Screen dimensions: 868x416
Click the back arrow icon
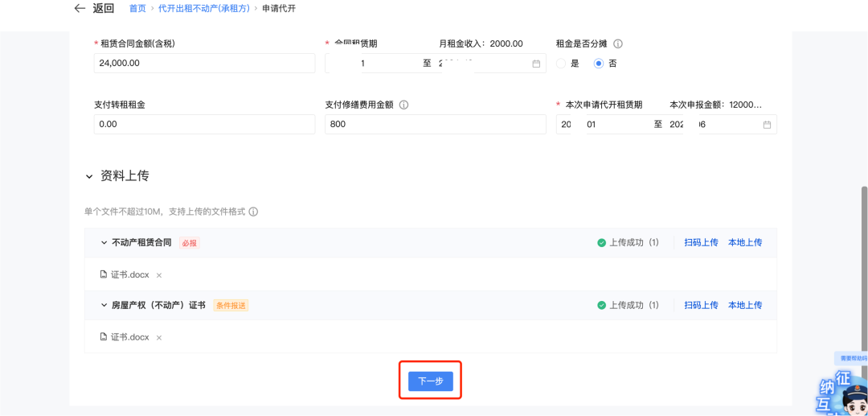pyautogui.click(x=80, y=8)
